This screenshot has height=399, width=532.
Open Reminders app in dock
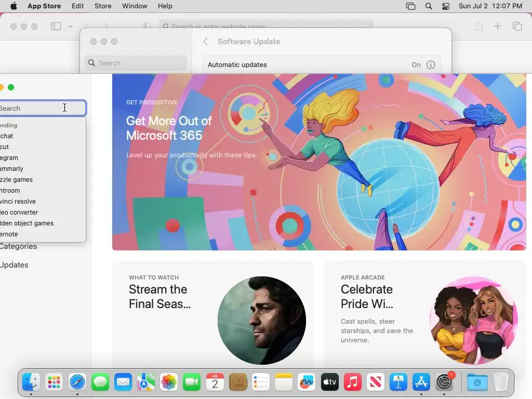(261, 382)
